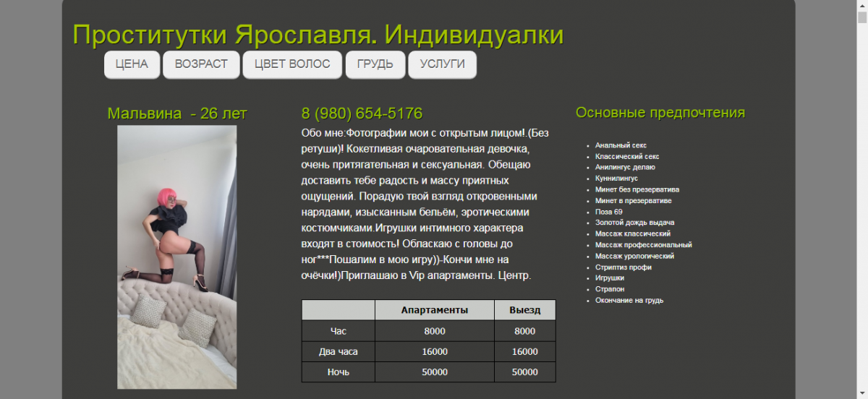Screen dimensions: 868x399
Task: Open the ЦЕНА filter menu
Action: [132, 64]
